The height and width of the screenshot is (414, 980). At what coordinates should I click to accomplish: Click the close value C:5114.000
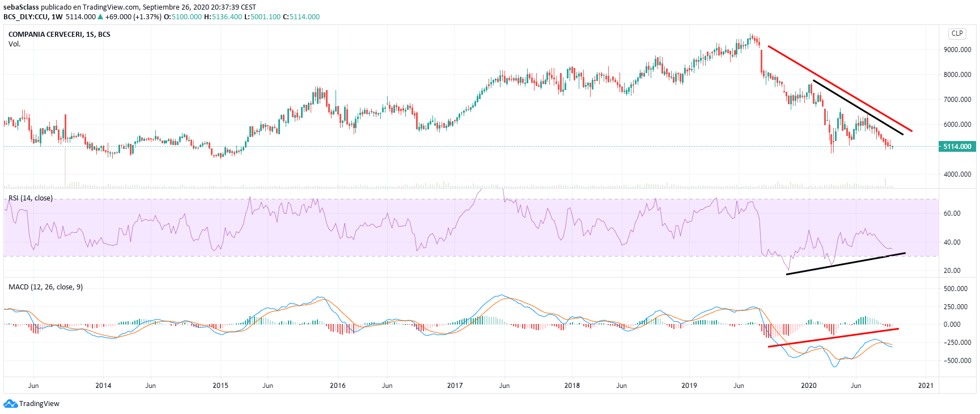(x=301, y=17)
